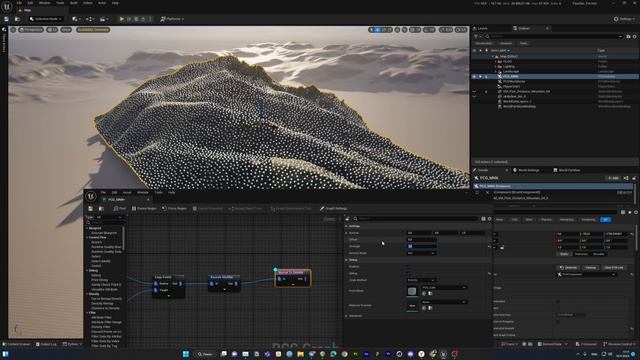Screen dimensions: 640x360
Task: Click the Cleanup button for PCG component
Action: (x=591, y=268)
